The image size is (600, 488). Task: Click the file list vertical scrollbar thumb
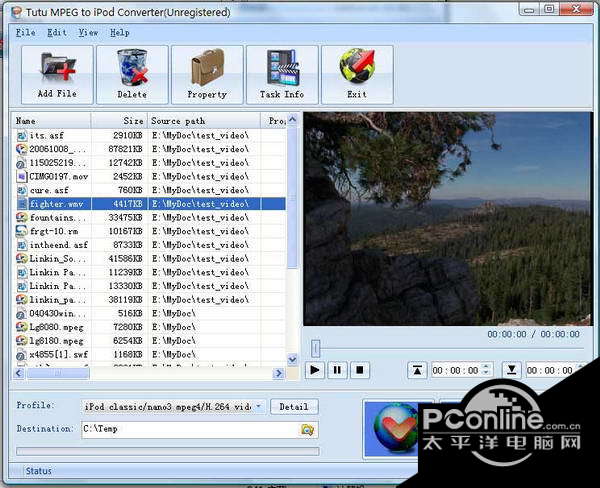tap(292, 199)
